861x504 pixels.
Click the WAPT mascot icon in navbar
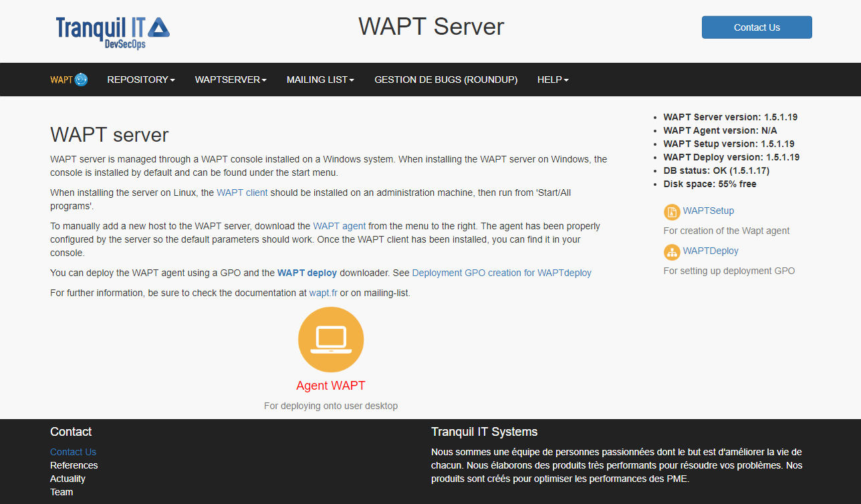coord(81,80)
